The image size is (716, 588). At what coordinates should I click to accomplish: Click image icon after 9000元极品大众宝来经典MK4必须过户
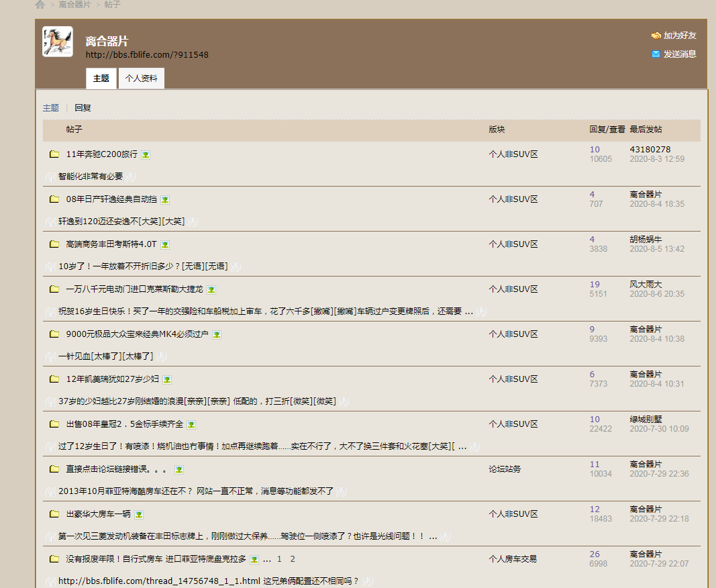(x=217, y=334)
